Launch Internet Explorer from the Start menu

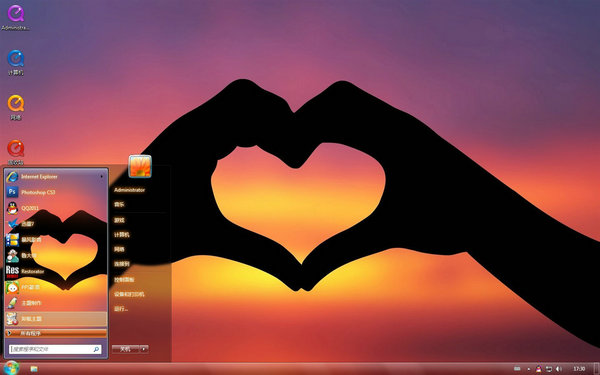tap(56, 176)
